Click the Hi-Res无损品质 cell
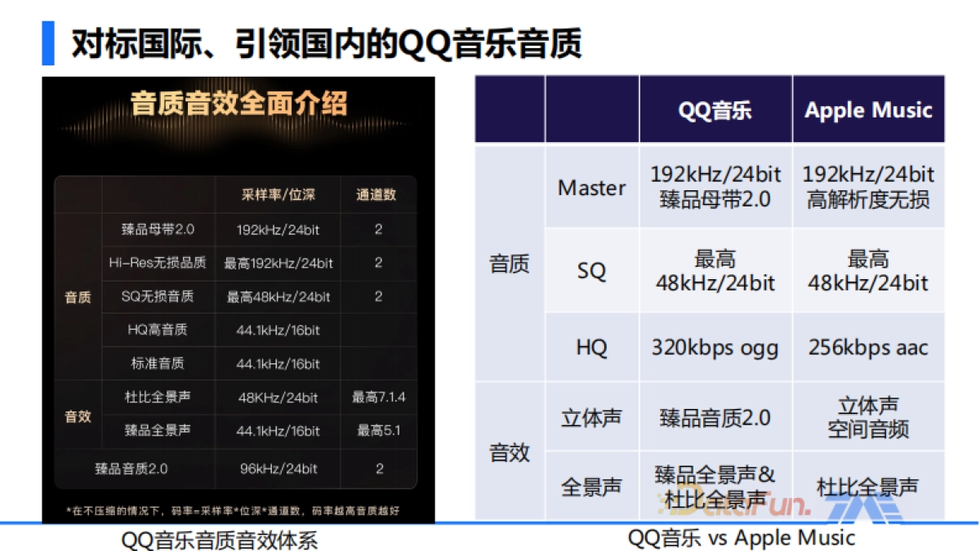Image resolution: width=980 pixels, height=551 pixels. [x=158, y=263]
